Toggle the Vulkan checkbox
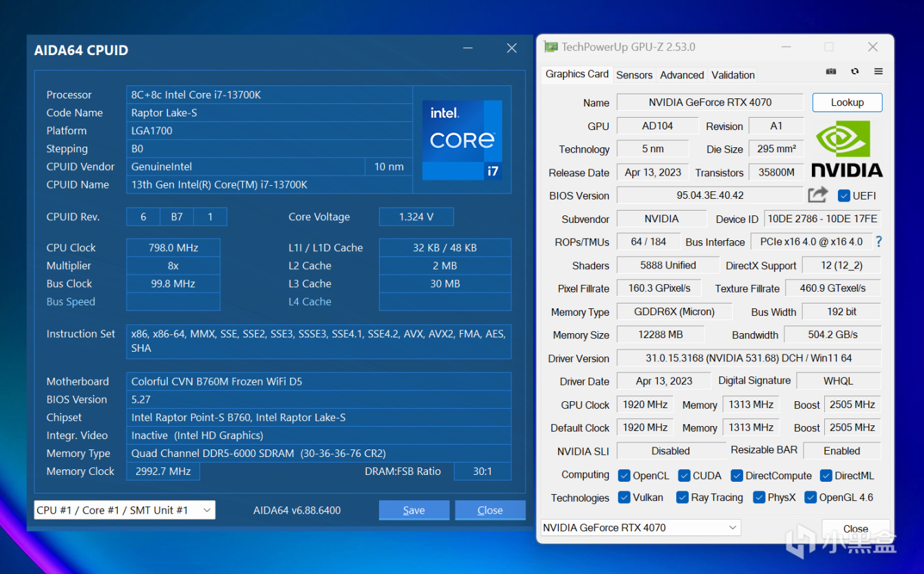The width and height of the screenshot is (924, 574). [x=624, y=497]
